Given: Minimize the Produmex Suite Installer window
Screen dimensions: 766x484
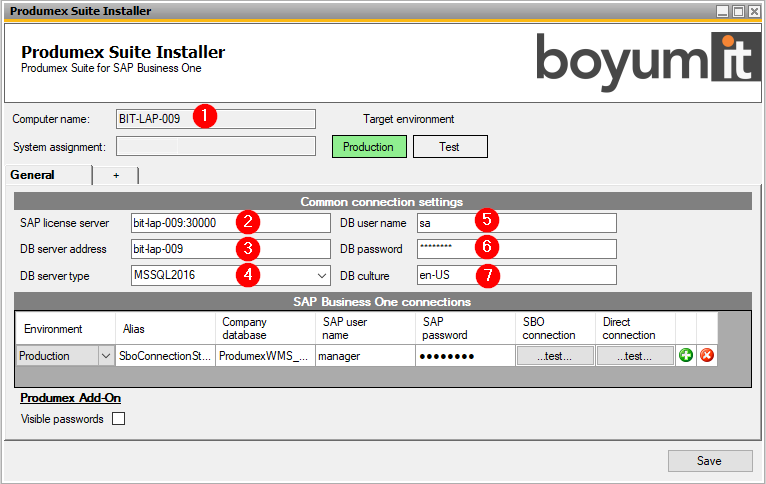Looking at the screenshot, I should [723, 11].
